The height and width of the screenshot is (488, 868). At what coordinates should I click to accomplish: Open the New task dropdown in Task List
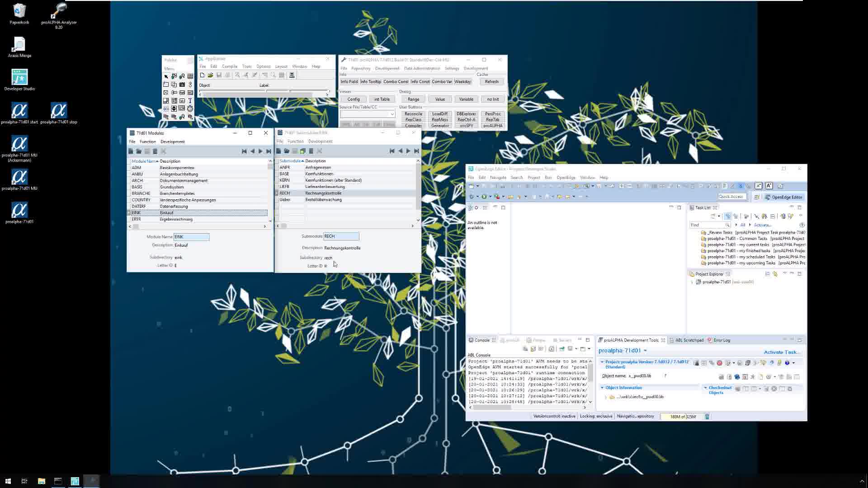click(x=719, y=216)
